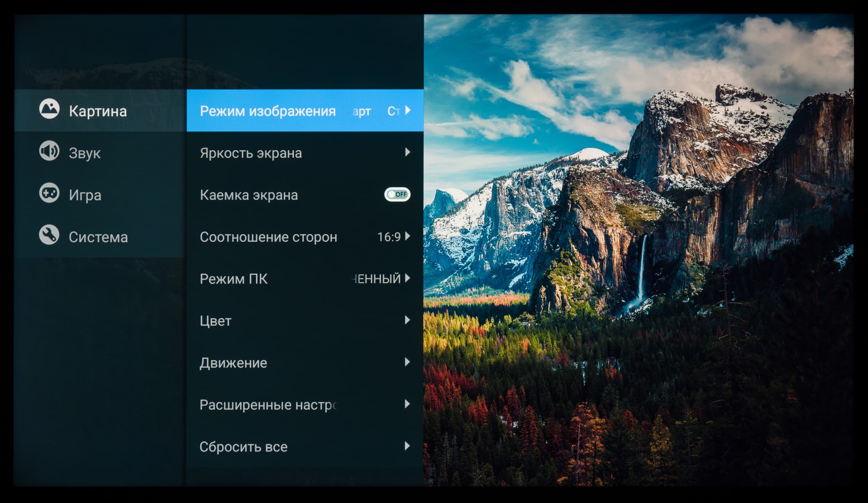Screen dimensions: 868x503
Task: Toggle the Каемка экрана OFF switch
Action: [x=397, y=194]
